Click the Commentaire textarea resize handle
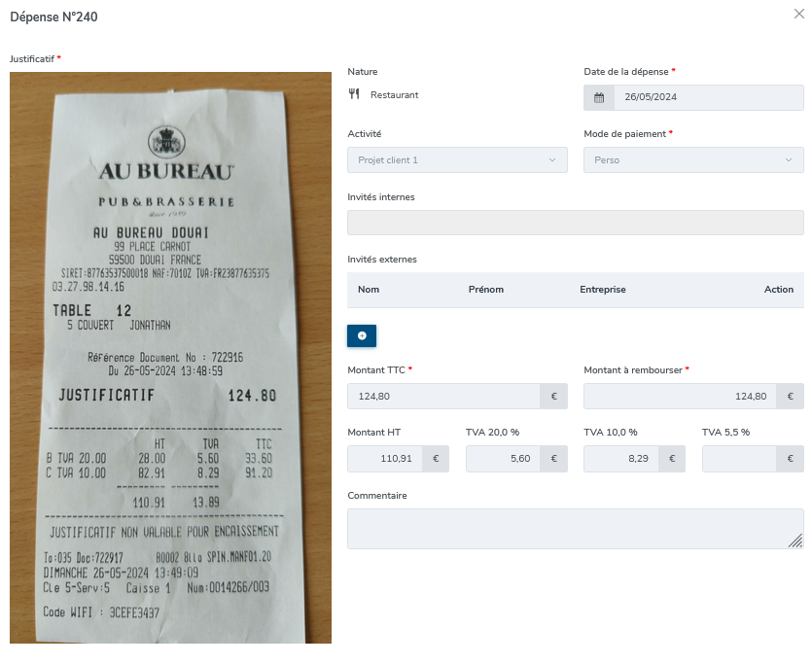Image resolution: width=812 pixels, height=664 pixels. pos(796,542)
